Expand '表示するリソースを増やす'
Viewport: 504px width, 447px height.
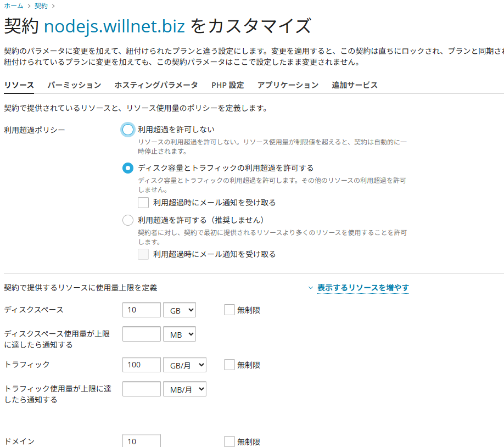pyautogui.click(x=362, y=288)
